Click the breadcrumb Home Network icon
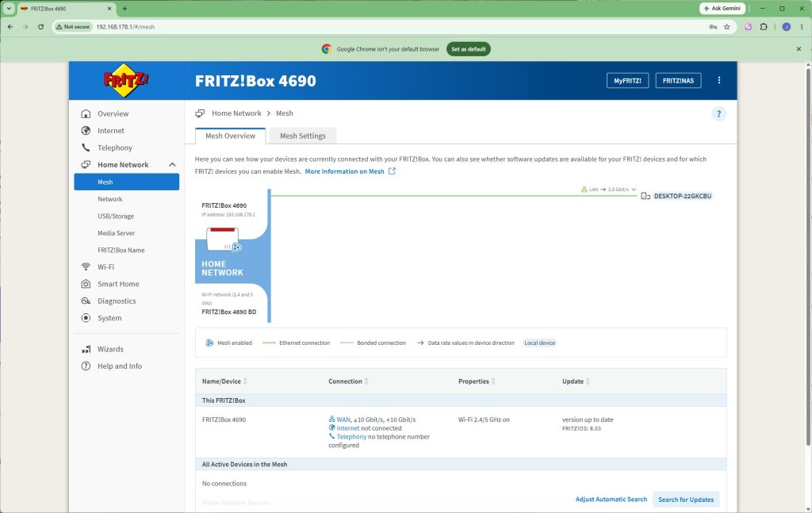This screenshot has width=812, height=513. pos(200,113)
